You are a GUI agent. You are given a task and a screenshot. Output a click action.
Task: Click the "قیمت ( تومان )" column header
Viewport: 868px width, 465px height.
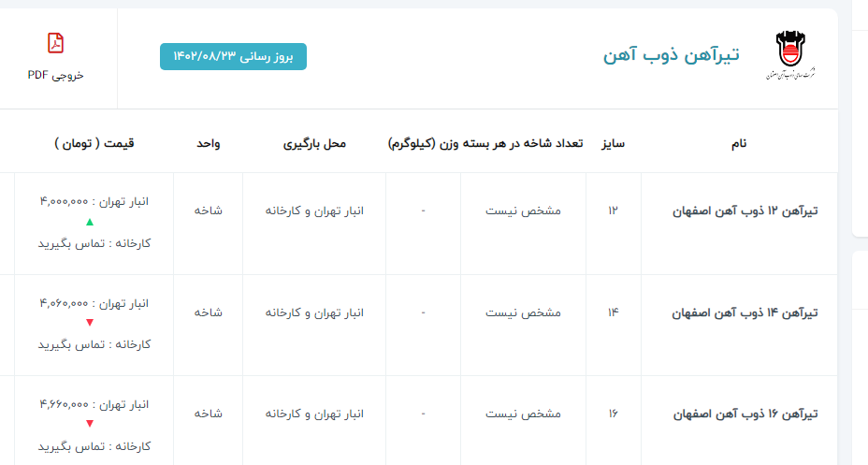[x=94, y=143]
